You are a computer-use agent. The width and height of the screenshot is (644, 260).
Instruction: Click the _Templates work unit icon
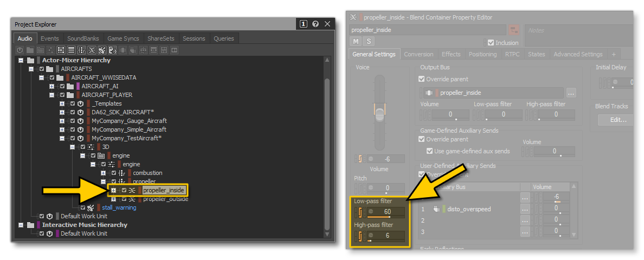(x=80, y=103)
